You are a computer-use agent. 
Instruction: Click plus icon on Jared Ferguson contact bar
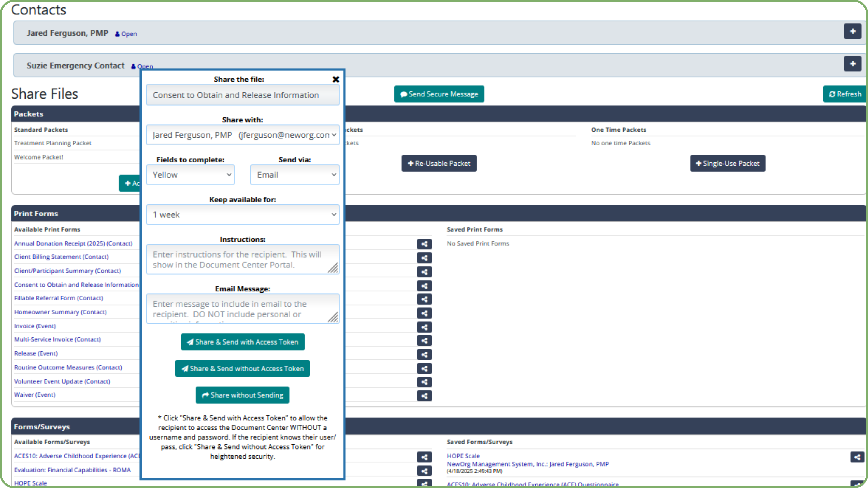(852, 31)
